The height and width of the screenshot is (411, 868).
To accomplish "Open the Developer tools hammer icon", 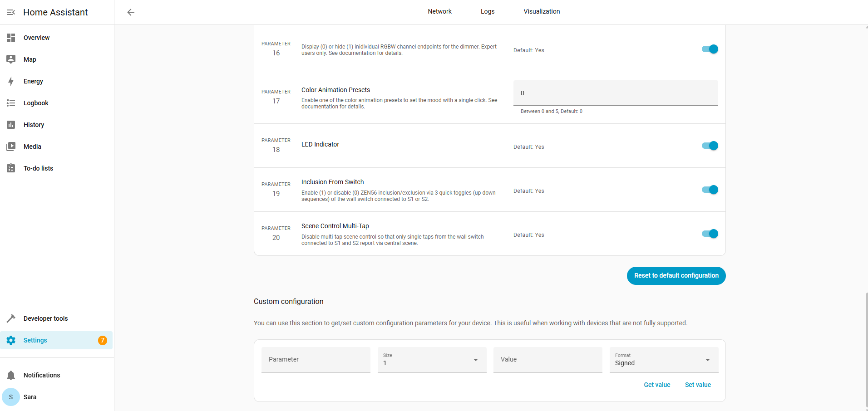I will tap(11, 318).
